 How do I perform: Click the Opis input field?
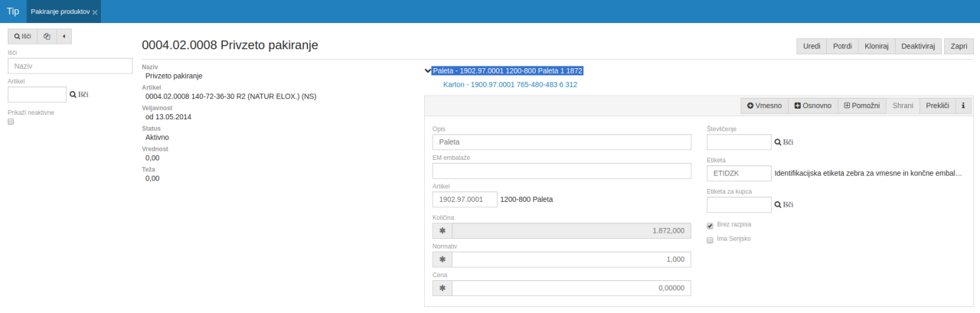[x=562, y=142]
